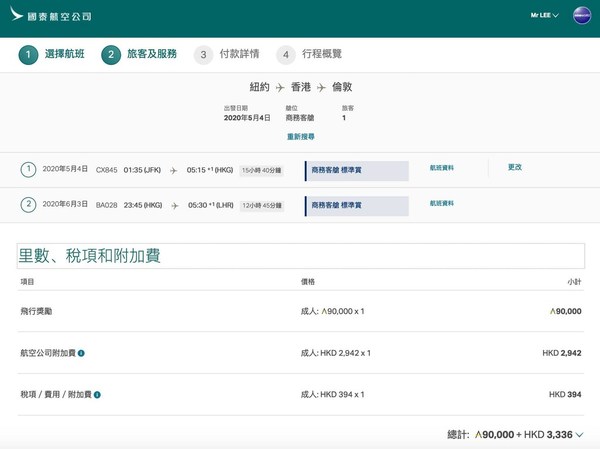This screenshot has height=449, width=600.
Task: Click the step 3 circle icon
Action: [x=204, y=55]
